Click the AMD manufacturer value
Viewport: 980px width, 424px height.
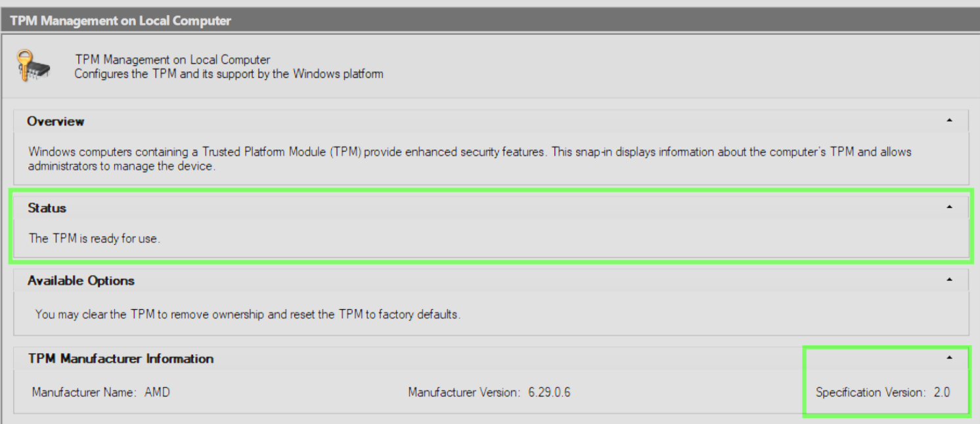(x=157, y=393)
